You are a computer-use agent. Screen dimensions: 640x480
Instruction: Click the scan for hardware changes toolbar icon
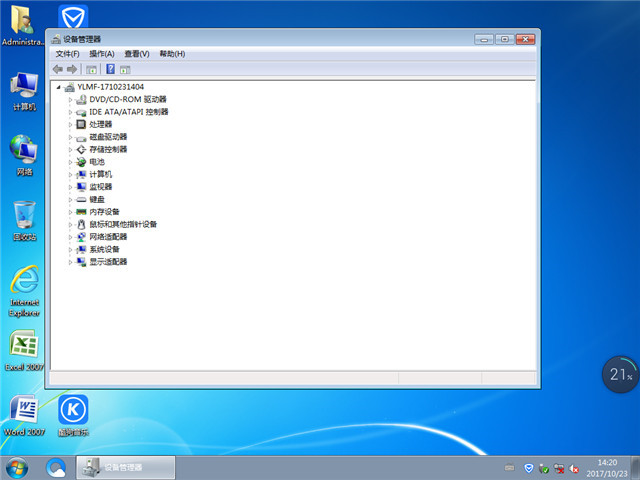click(125, 69)
